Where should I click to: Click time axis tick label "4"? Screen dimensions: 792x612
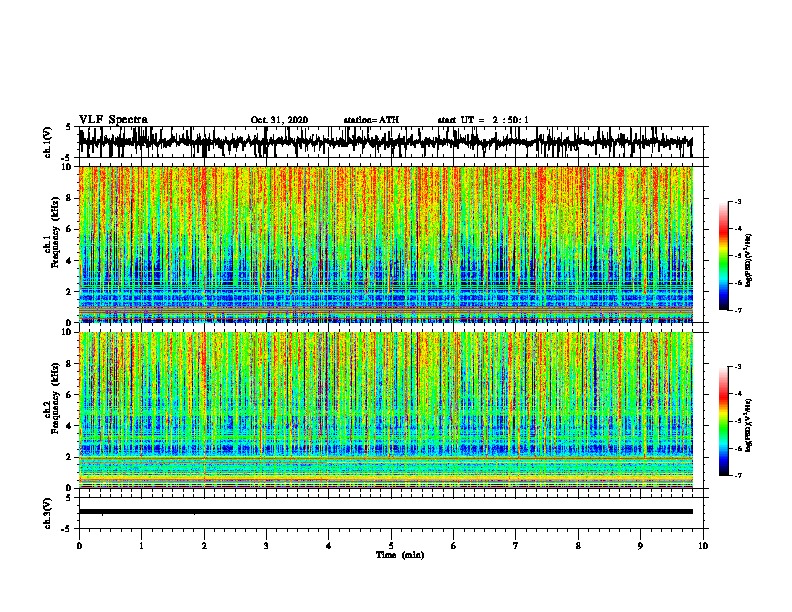point(329,546)
